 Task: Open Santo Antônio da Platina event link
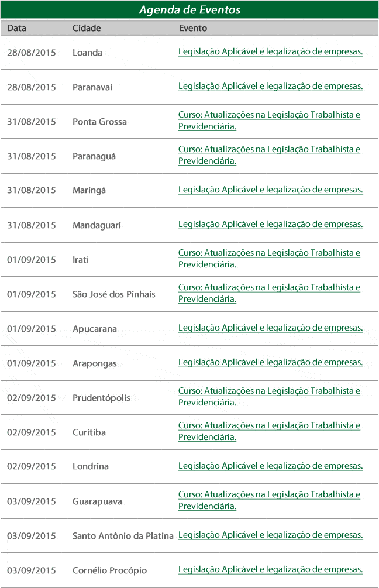point(270,535)
